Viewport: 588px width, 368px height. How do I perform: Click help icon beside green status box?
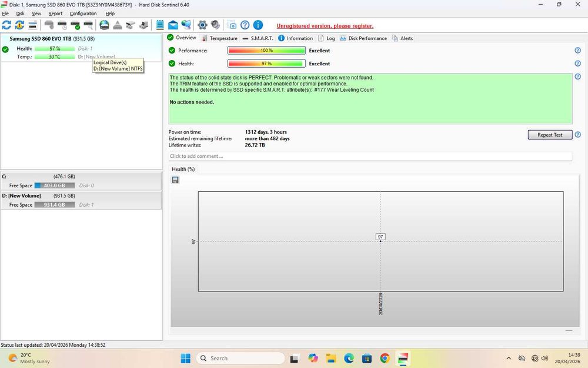click(x=578, y=77)
